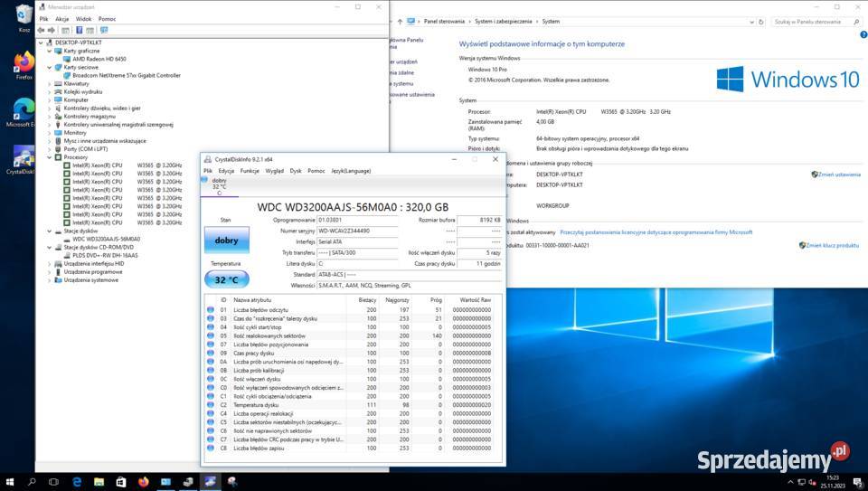Click up-arrow navigation in System window
868x491 pixels.
click(400, 22)
